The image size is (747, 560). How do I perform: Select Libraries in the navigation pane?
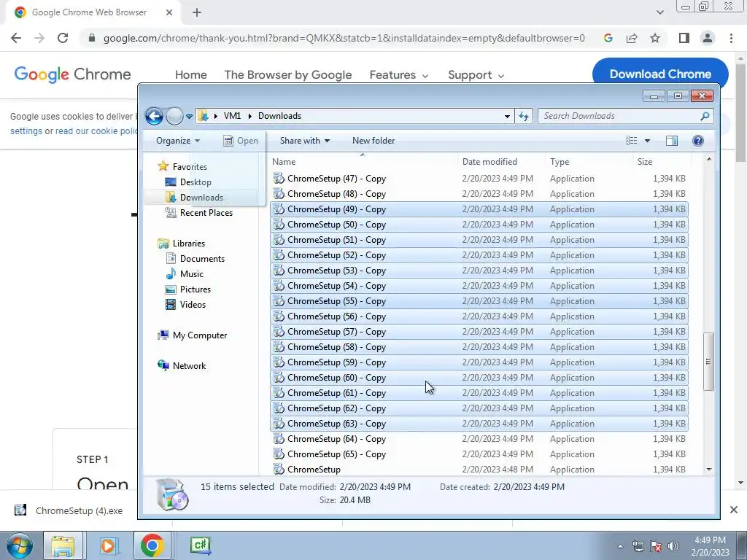click(189, 244)
